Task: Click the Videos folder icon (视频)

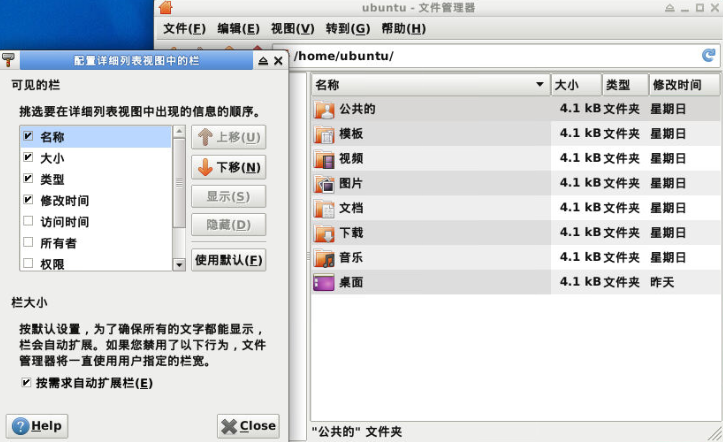Action: point(324,159)
